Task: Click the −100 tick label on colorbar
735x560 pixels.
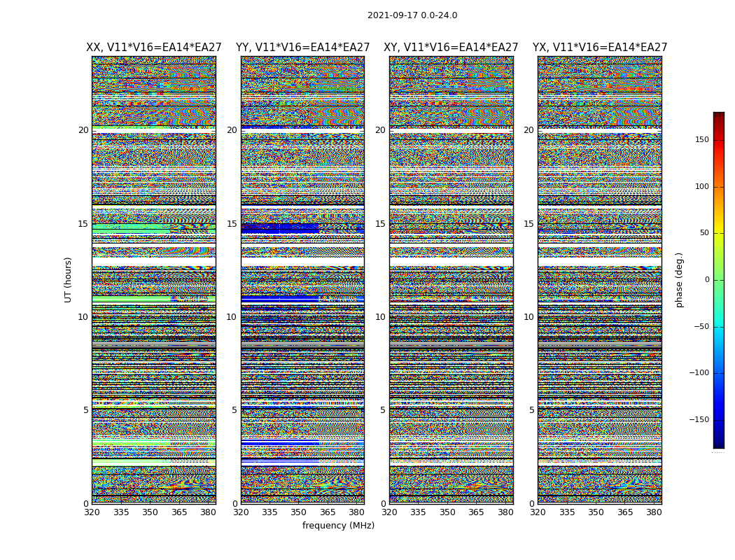Action: tap(699, 373)
